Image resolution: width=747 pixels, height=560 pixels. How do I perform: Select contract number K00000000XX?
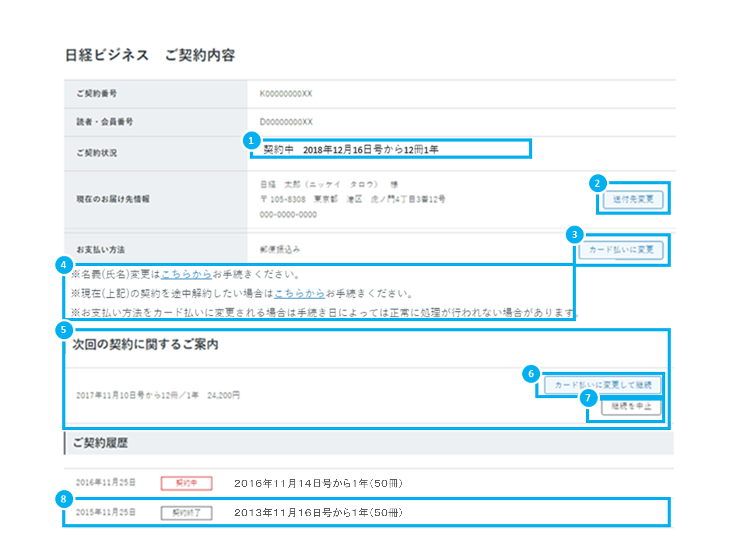(x=286, y=94)
